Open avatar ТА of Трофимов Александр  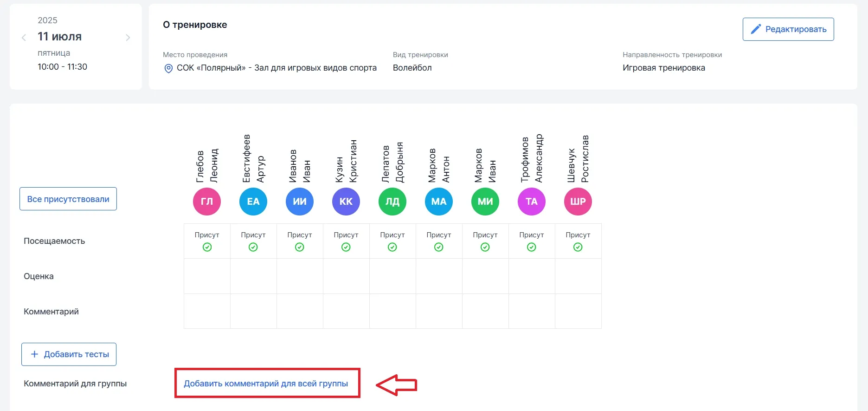tap(532, 202)
